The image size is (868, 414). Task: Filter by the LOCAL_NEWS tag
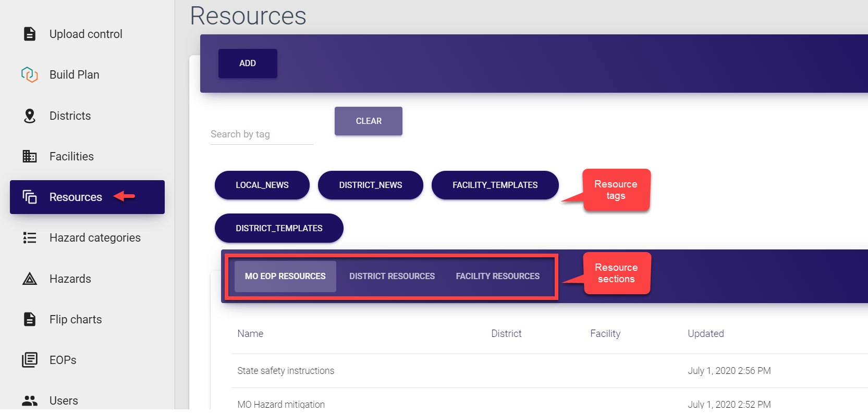[x=262, y=185]
